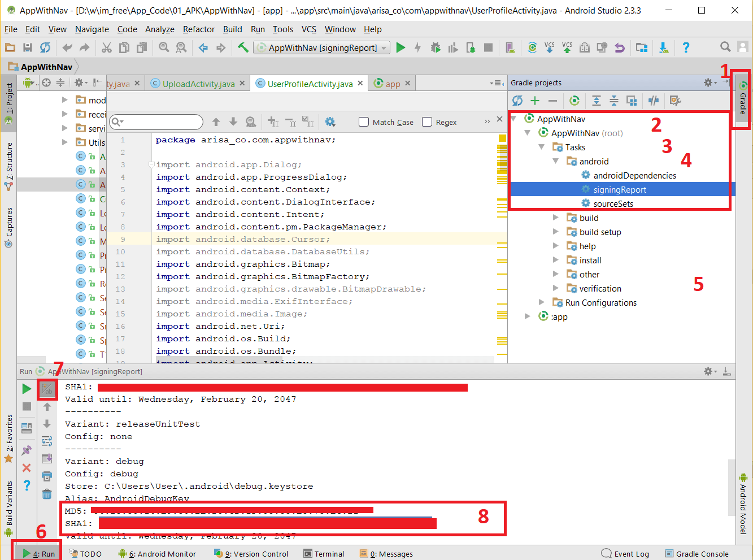This screenshot has height=560, width=753.
Task: Refresh all Gradle projects in the Gradle panel
Action: click(517, 101)
